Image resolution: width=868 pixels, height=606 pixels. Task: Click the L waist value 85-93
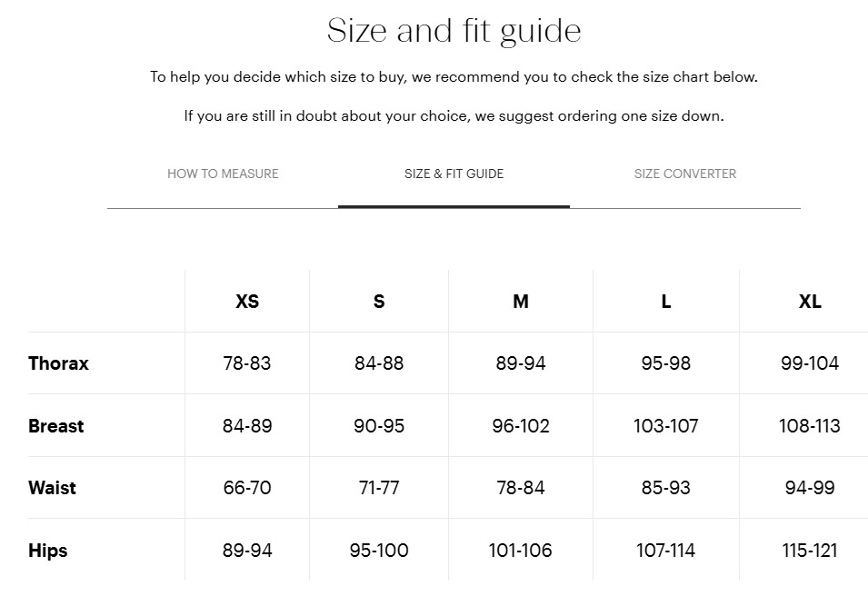coord(666,488)
